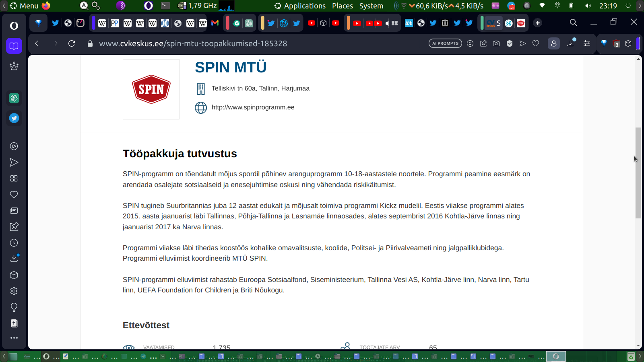View site security lock info
The height and width of the screenshot is (362, 644).
(90, 43)
